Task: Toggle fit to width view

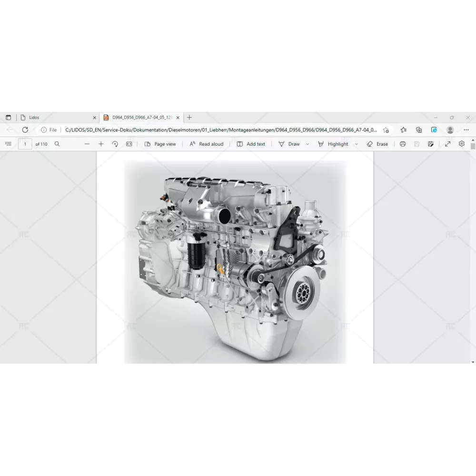Action: (129, 144)
